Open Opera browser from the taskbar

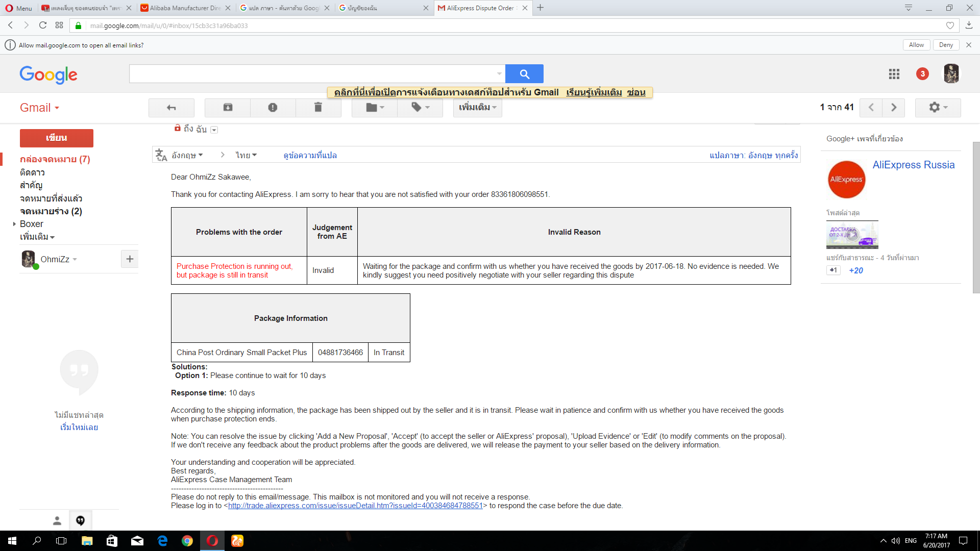coord(212,541)
